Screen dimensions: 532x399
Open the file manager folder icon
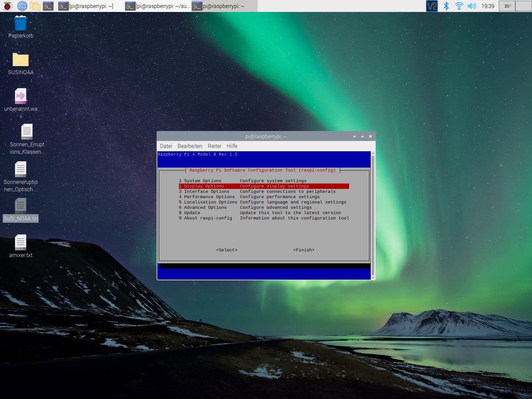click(x=35, y=6)
